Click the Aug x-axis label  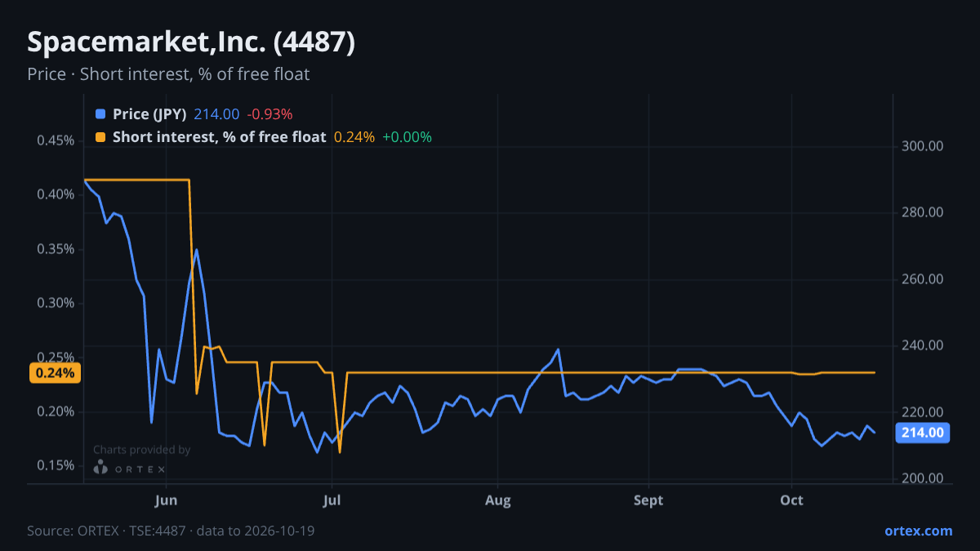coord(497,500)
